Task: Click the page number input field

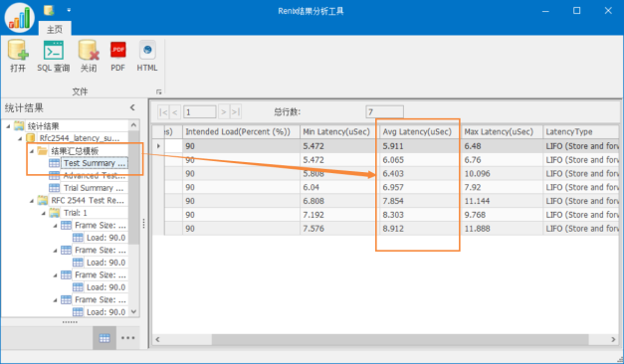Action: coord(200,112)
